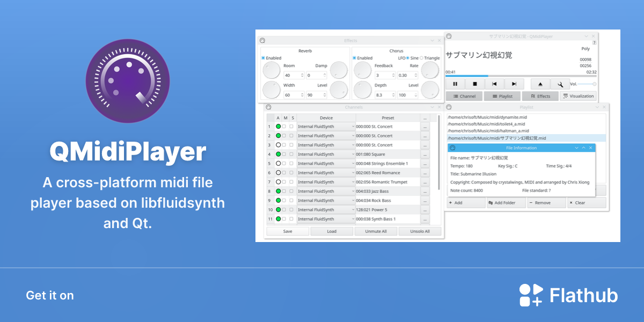644x322 pixels.
Task: Click the Vol. volume slider
Action: click(587, 84)
